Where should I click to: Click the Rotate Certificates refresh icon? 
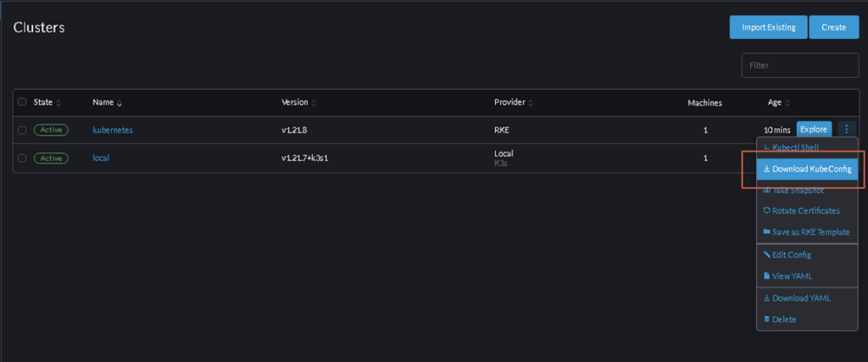(x=766, y=210)
